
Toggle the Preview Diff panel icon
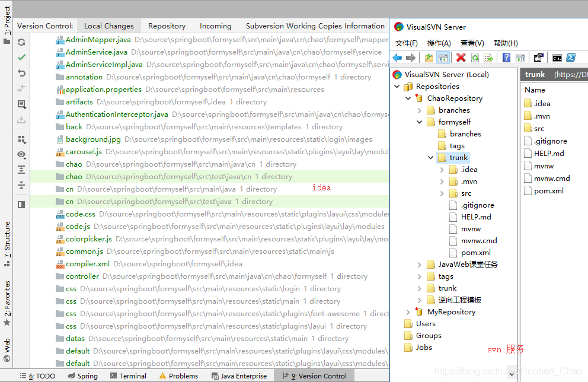pyautogui.click(x=21, y=205)
